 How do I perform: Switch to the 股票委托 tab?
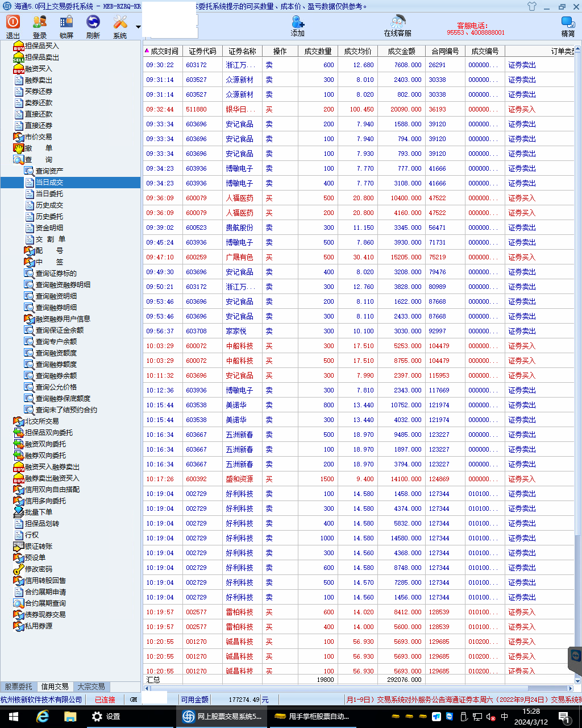click(x=19, y=686)
